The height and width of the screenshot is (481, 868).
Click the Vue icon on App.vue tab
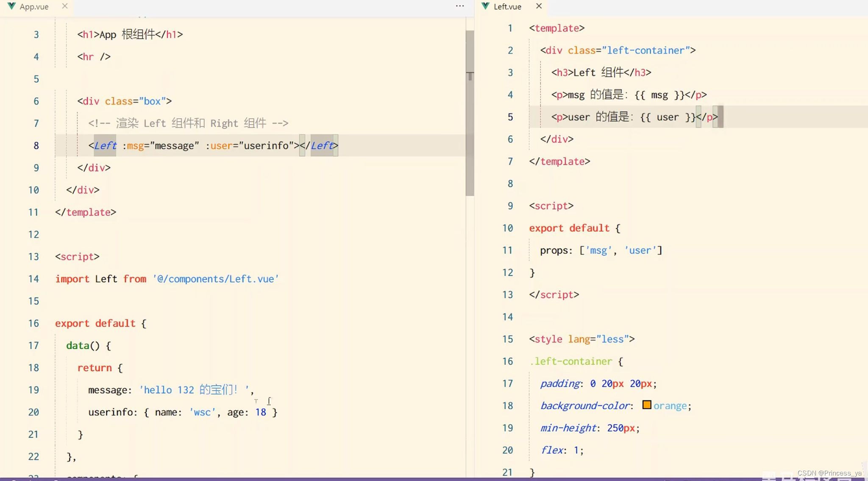click(11, 6)
